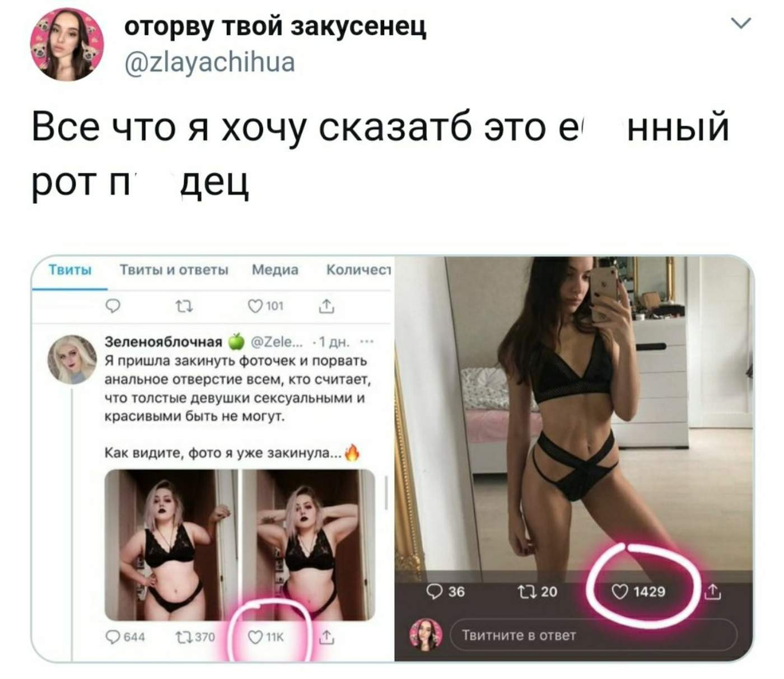Switch to the Твиты tab
The image size is (784, 679).
pyautogui.click(x=70, y=270)
